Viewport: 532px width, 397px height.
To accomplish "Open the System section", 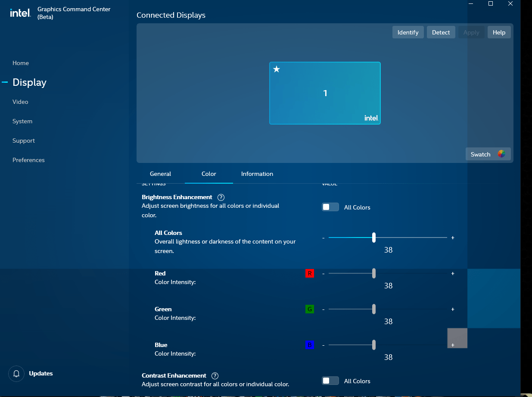I will pos(22,121).
